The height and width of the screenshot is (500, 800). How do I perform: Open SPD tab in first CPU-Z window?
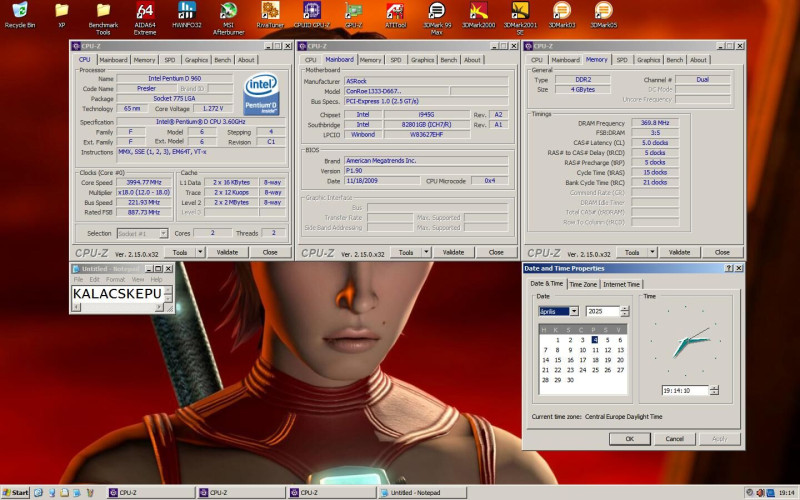point(169,60)
